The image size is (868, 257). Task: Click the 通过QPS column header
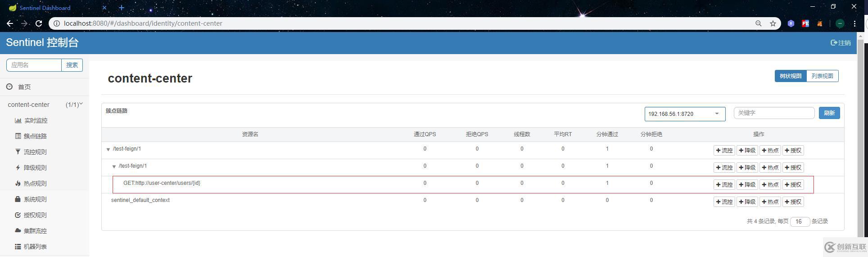click(425, 134)
